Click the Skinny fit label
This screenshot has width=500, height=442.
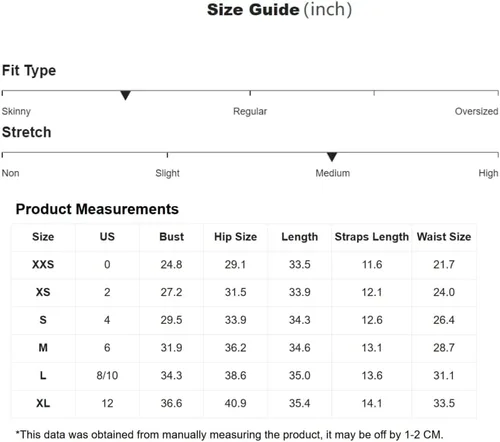(x=16, y=111)
